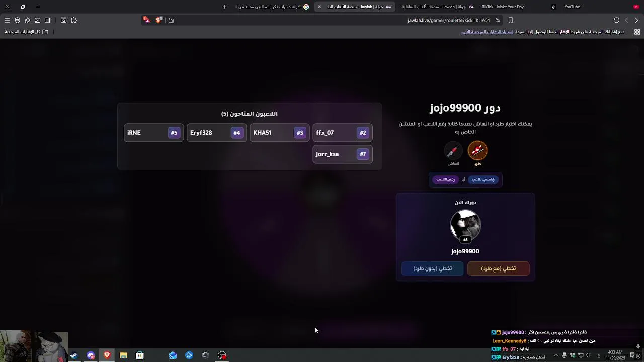
Task: Click the @player-name hint chip
Action: point(484,179)
